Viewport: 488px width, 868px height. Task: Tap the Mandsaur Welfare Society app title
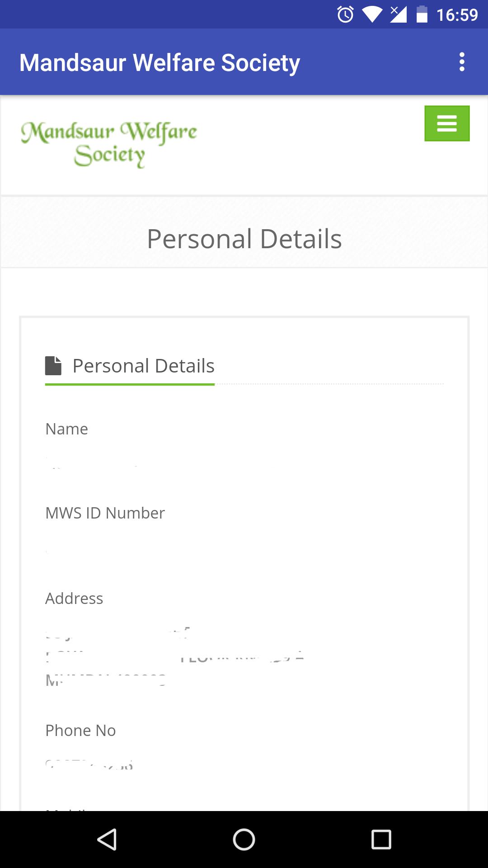pos(160,62)
